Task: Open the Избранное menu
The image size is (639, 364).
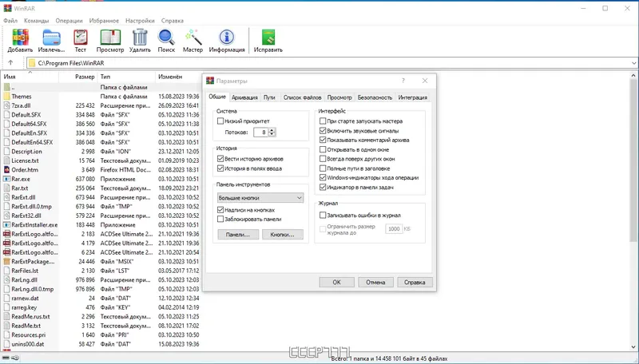Action: [x=104, y=21]
